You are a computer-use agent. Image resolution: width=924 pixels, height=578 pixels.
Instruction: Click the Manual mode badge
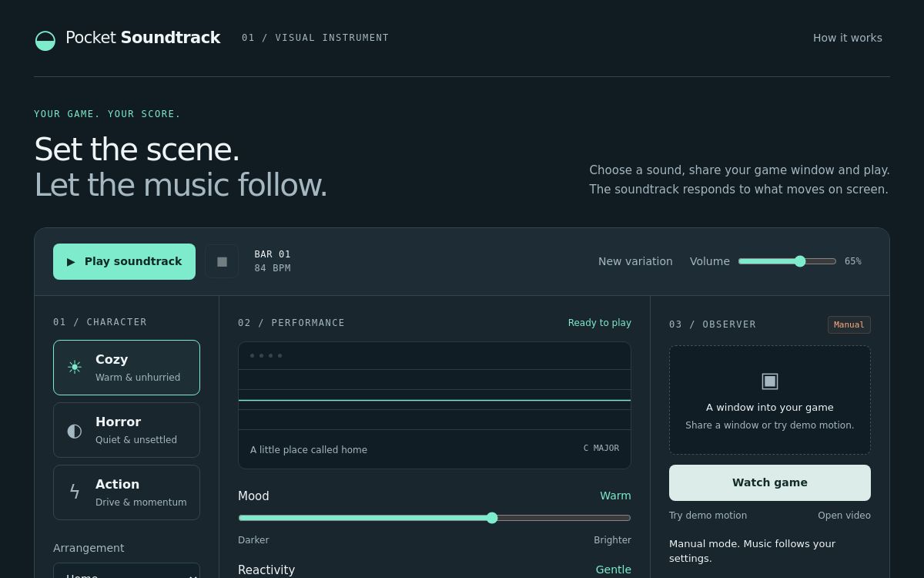pos(849,324)
